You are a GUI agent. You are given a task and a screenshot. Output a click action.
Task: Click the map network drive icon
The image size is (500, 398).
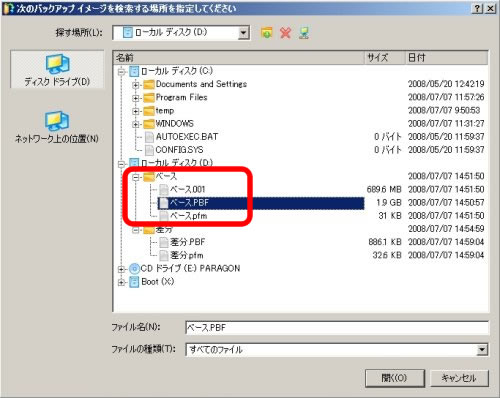(x=304, y=33)
